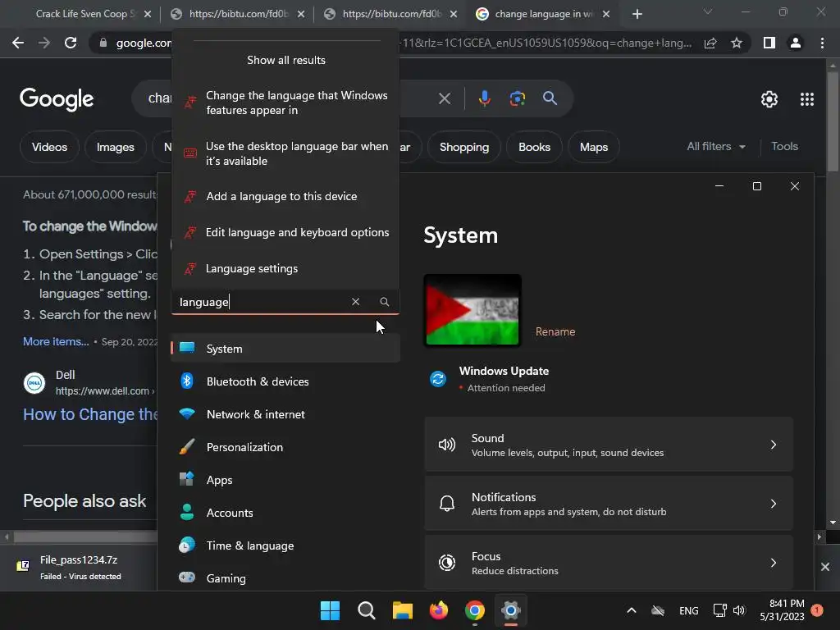Viewport: 840px width, 630px height.
Task: Select Books search filter
Action: (534, 147)
